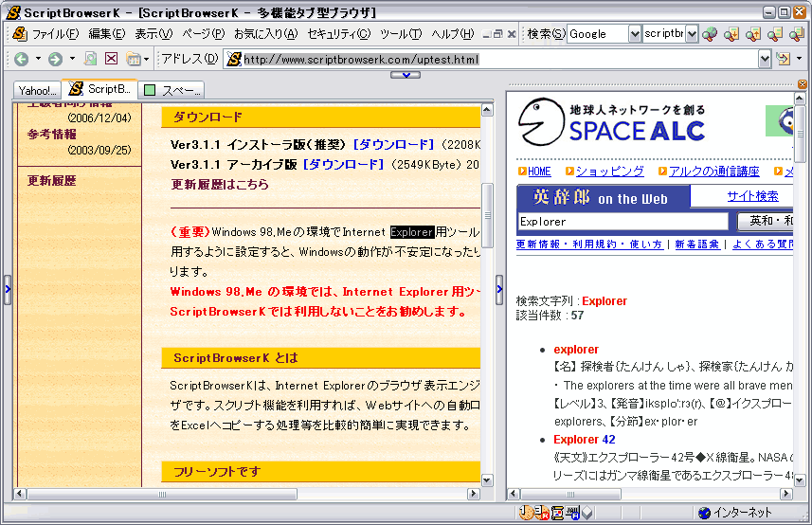Click the page icon at left of address field

coord(234,59)
